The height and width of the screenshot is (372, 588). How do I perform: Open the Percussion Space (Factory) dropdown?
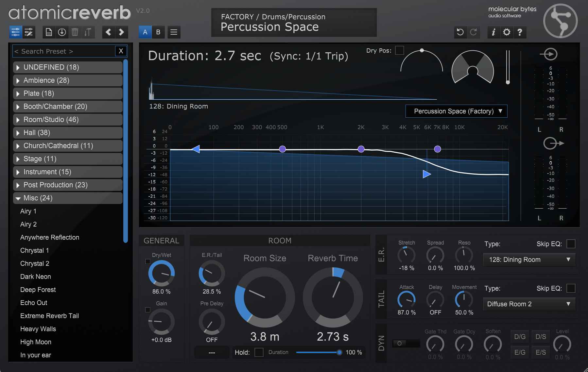pos(456,111)
